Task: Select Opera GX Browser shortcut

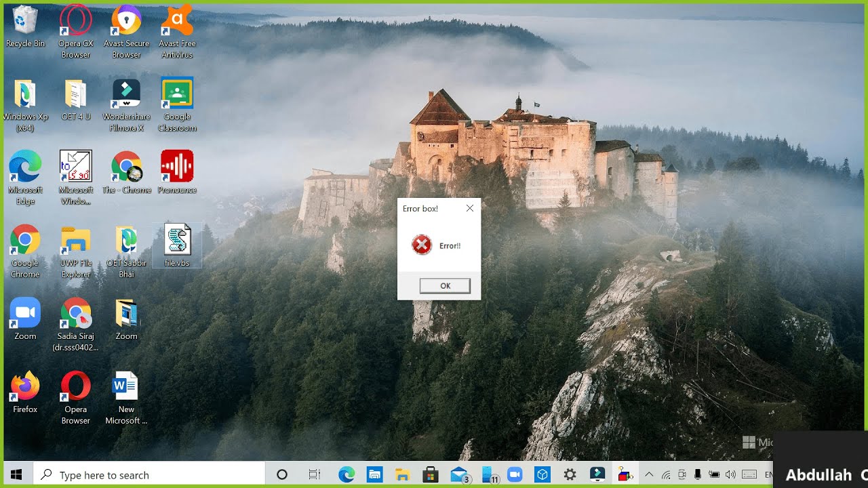Action: coord(76,32)
